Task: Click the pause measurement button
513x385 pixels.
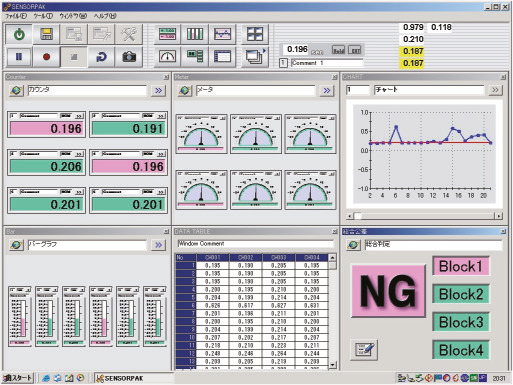Action: 19,57
